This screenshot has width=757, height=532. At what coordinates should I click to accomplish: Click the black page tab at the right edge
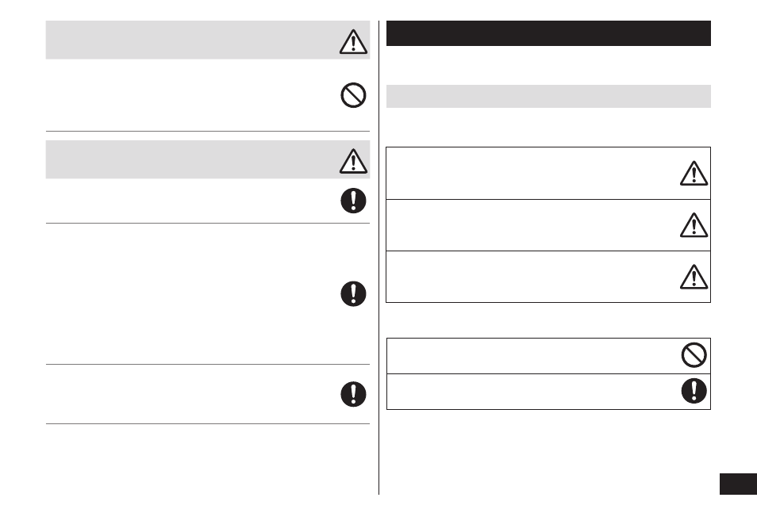[738, 484]
